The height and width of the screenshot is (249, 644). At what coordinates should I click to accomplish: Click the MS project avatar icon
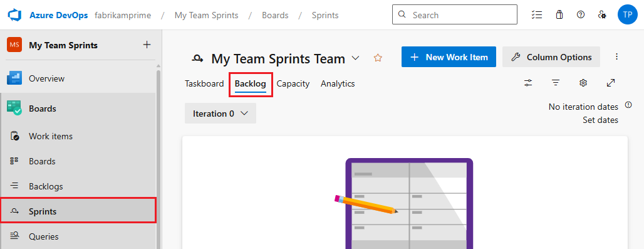(14, 45)
